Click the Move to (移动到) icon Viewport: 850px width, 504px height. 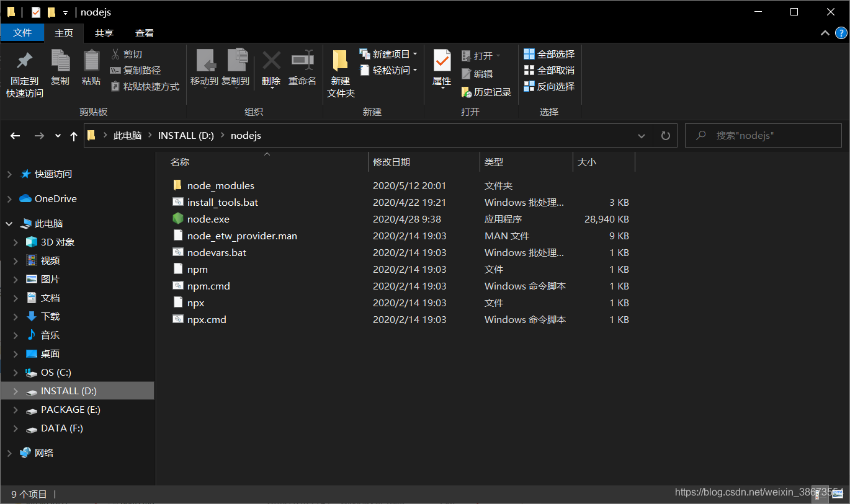click(205, 61)
